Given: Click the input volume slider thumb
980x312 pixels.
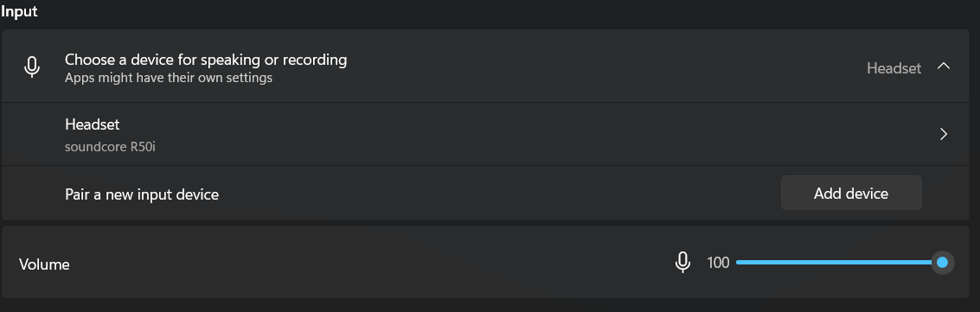Looking at the screenshot, I should 943,263.
